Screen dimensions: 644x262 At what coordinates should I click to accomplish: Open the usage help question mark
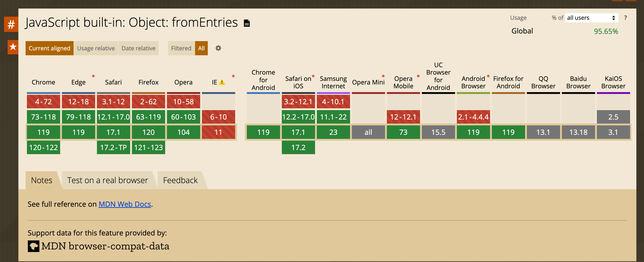[x=626, y=18]
